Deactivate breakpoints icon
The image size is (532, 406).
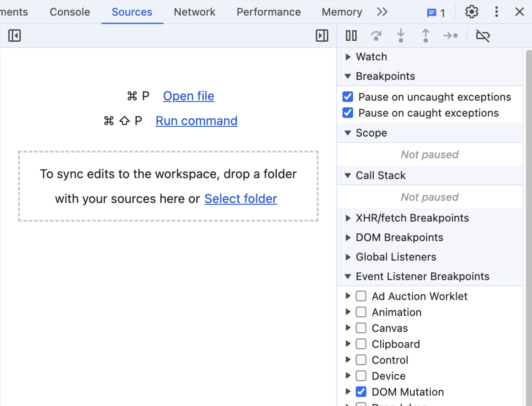(483, 36)
